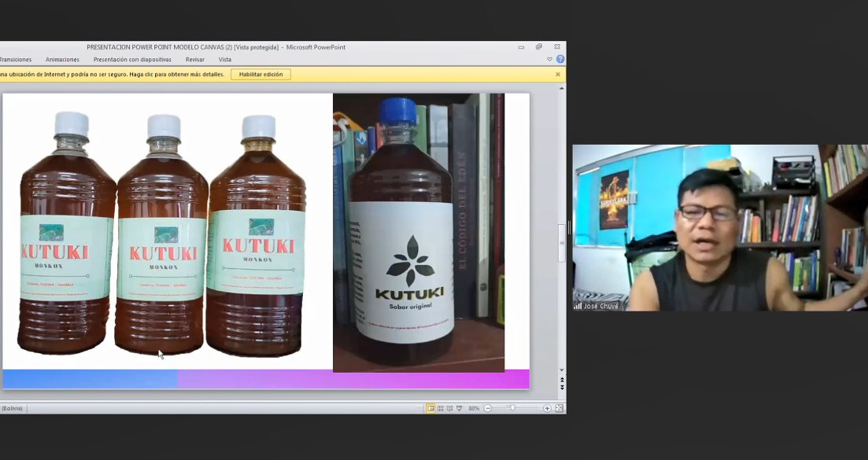Go to next slide double arrow

pos(562,388)
